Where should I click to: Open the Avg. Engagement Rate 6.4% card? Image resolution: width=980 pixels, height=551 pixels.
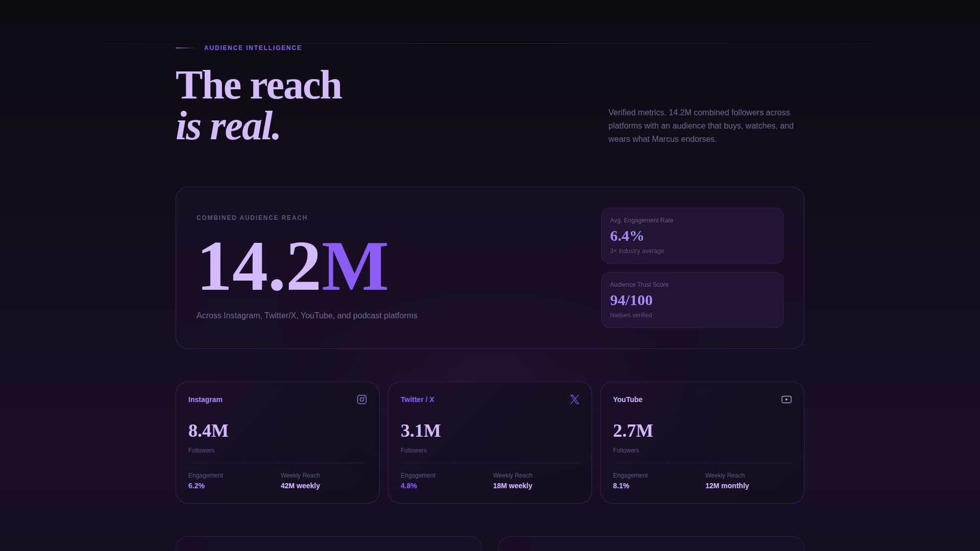tap(692, 235)
